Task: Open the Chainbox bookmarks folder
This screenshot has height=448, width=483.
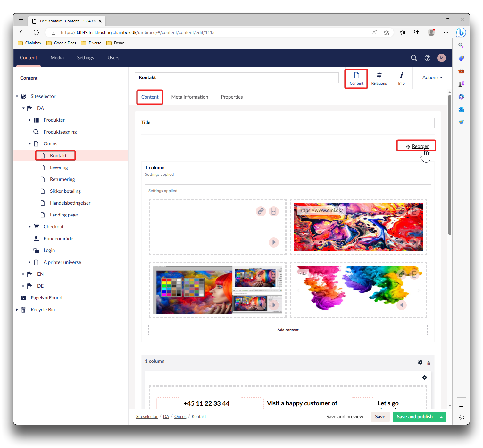Action: coord(29,43)
